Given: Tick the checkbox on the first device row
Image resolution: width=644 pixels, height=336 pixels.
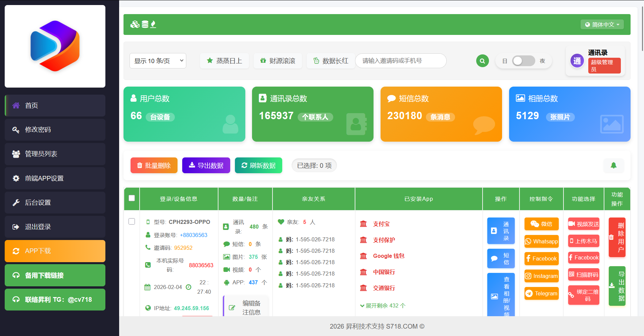Looking at the screenshot, I should [132, 221].
